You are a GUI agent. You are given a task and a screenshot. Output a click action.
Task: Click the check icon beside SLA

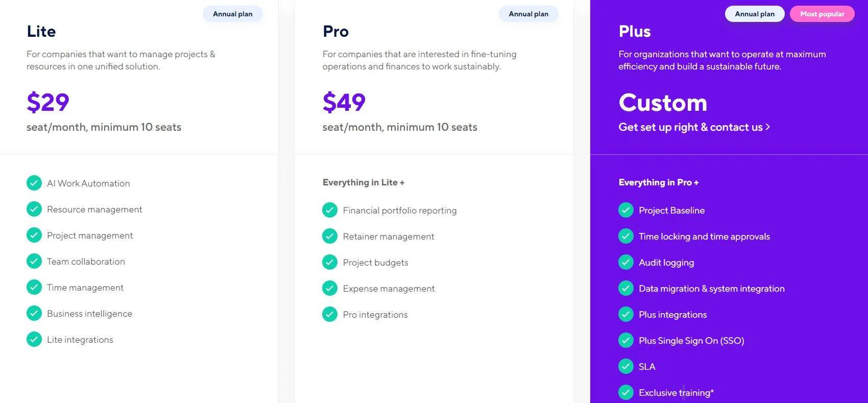point(626,366)
